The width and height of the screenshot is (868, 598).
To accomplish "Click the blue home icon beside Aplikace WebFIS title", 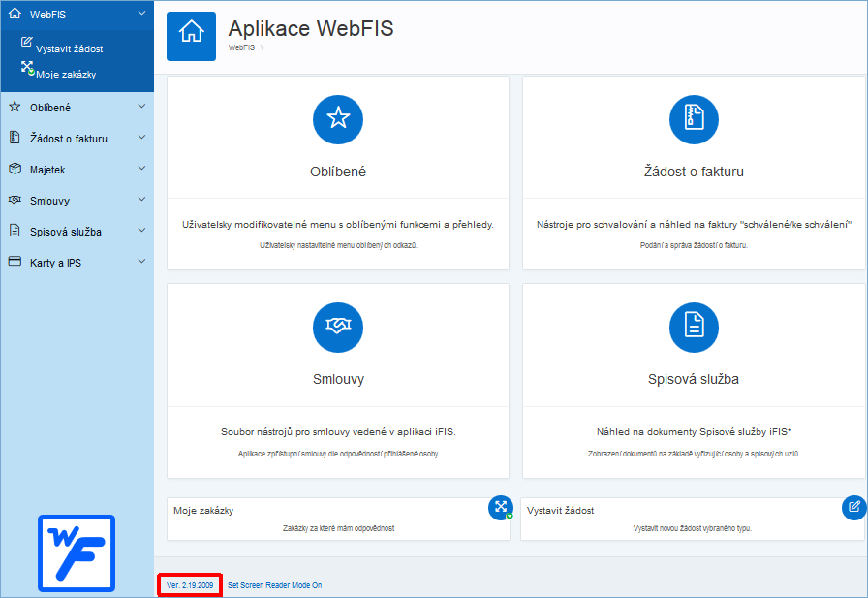I will (x=191, y=36).
